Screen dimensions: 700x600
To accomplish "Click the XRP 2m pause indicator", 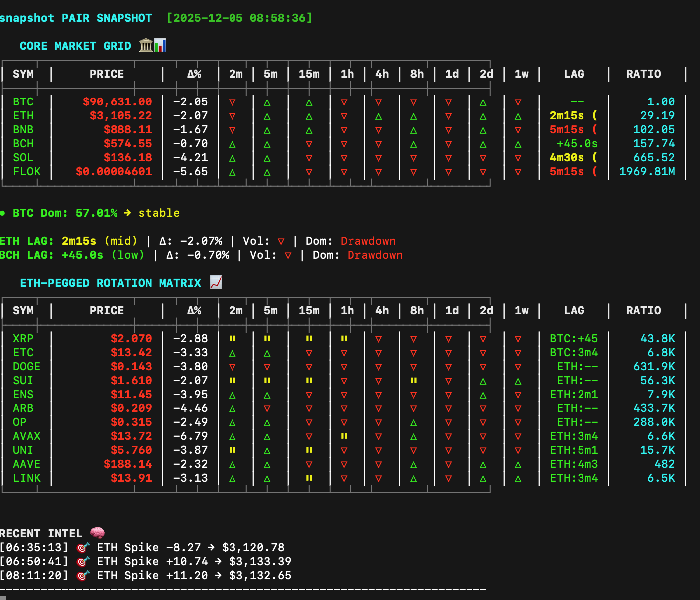I will [233, 338].
